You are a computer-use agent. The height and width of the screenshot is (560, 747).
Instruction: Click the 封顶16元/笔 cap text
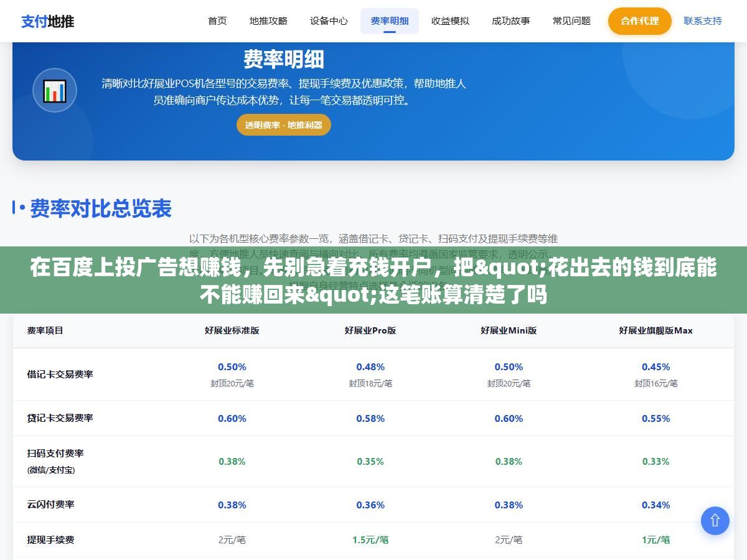pos(656,383)
